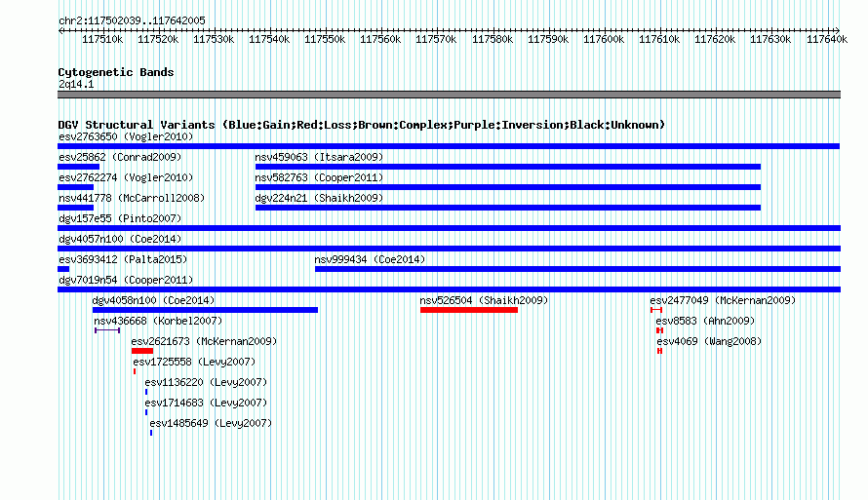The width and height of the screenshot is (868, 500).
Task: Click the esv1714683 tiny blue marker
Action: 146,412
